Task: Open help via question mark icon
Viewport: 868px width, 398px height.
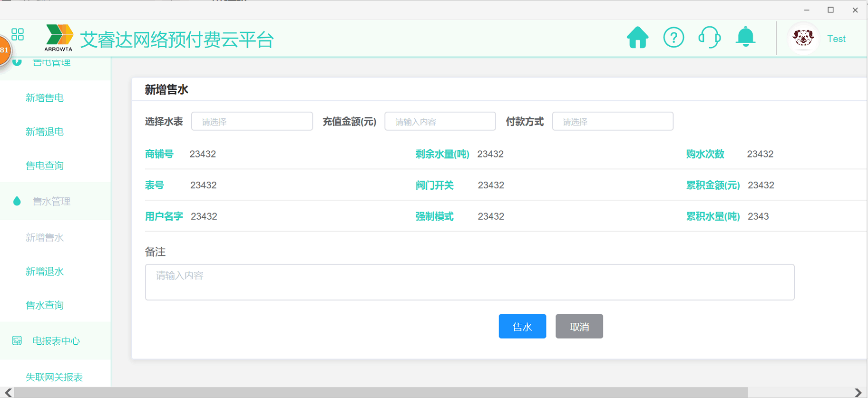Action: pyautogui.click(x=673, y=38)
